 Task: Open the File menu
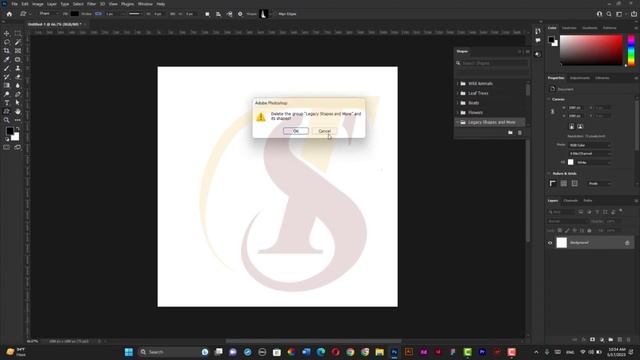tap(14, 4)
